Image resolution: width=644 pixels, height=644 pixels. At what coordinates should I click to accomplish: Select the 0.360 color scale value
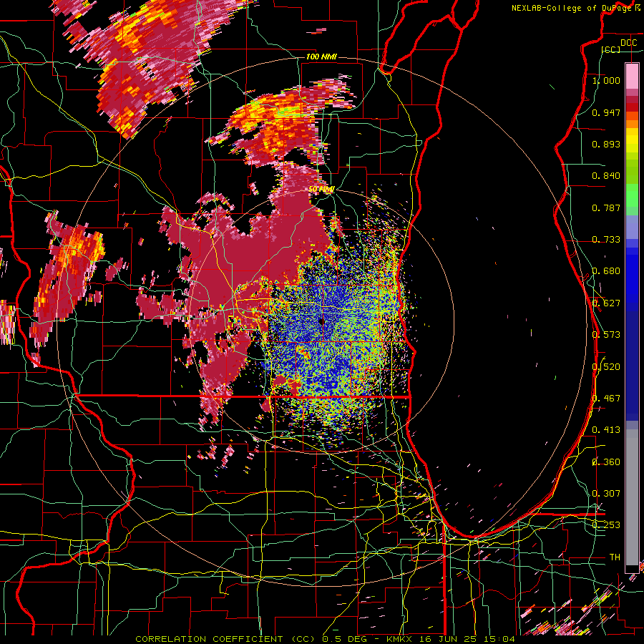click(x=606, y=462)
